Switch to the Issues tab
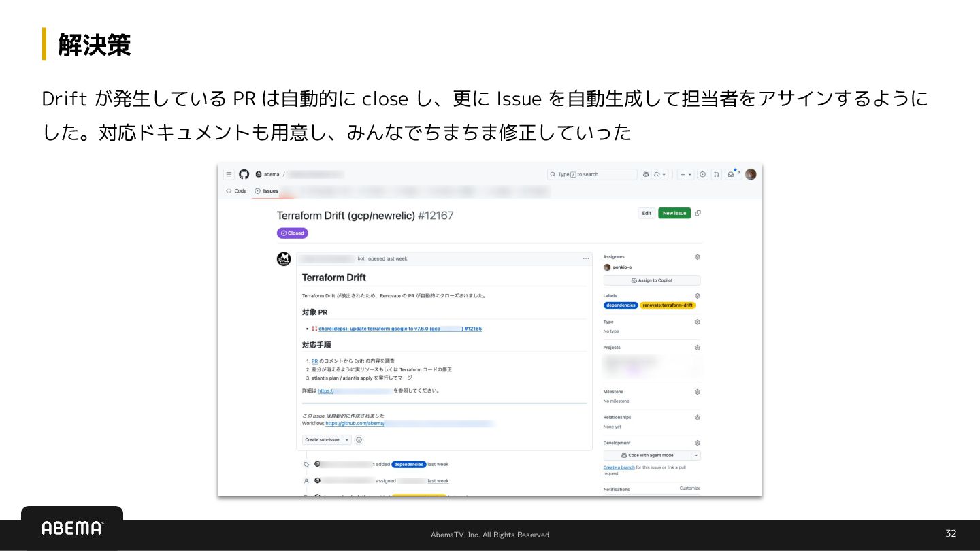Viewport: 980px width, 551px height. pos(267,191)
